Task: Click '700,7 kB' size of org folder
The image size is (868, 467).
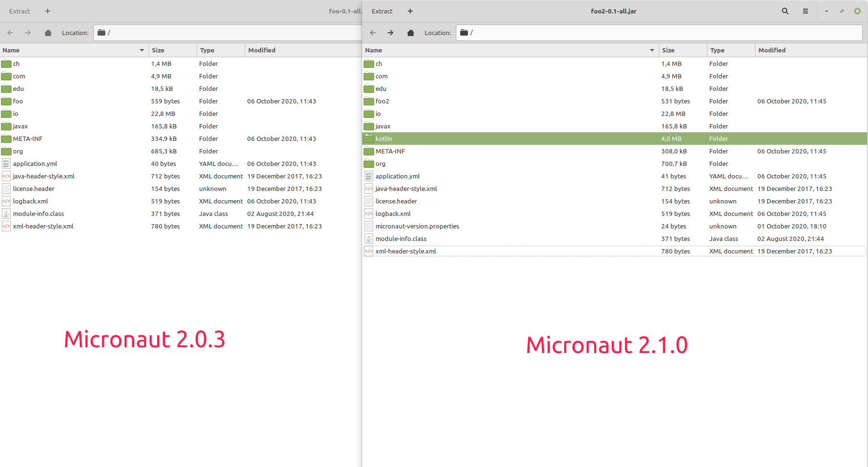Action: (x=674, y=164)
